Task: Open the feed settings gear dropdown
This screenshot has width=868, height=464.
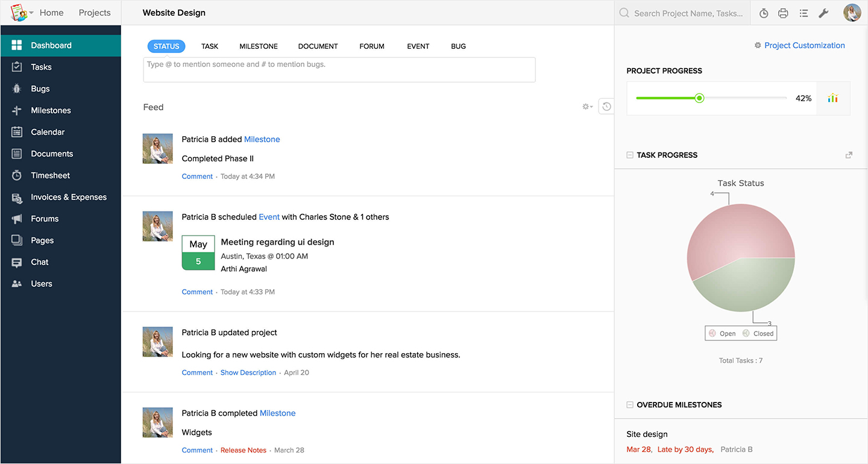Action: coord(587,107)
